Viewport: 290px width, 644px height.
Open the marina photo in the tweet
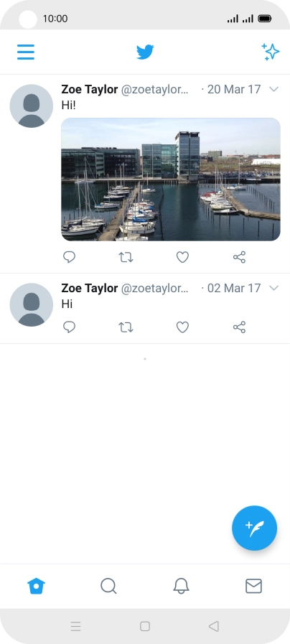(x=171, y=179)
